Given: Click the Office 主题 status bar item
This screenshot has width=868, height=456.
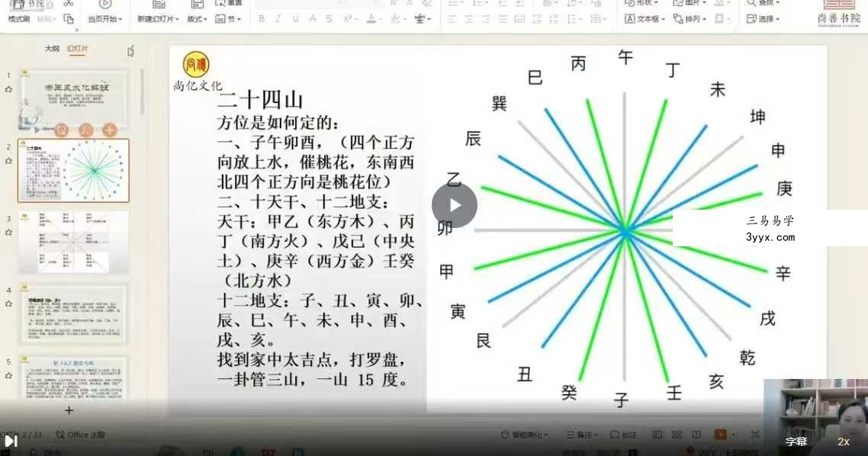Looking at the screenshot, I should click(81, 435).
